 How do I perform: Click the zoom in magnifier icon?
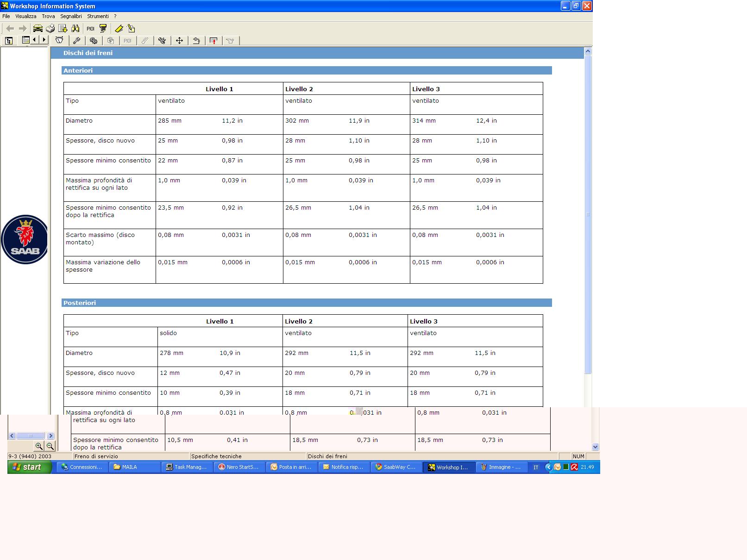coord(39,446)
